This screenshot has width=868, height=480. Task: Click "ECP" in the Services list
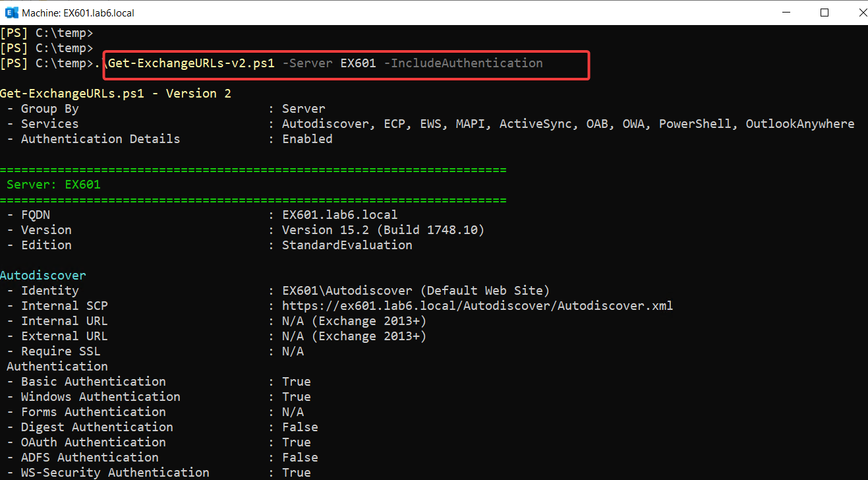(394, 124)
